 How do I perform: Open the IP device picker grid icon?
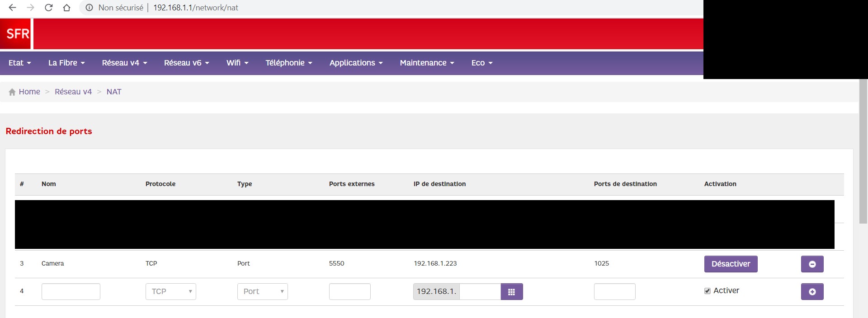point(511,292)
